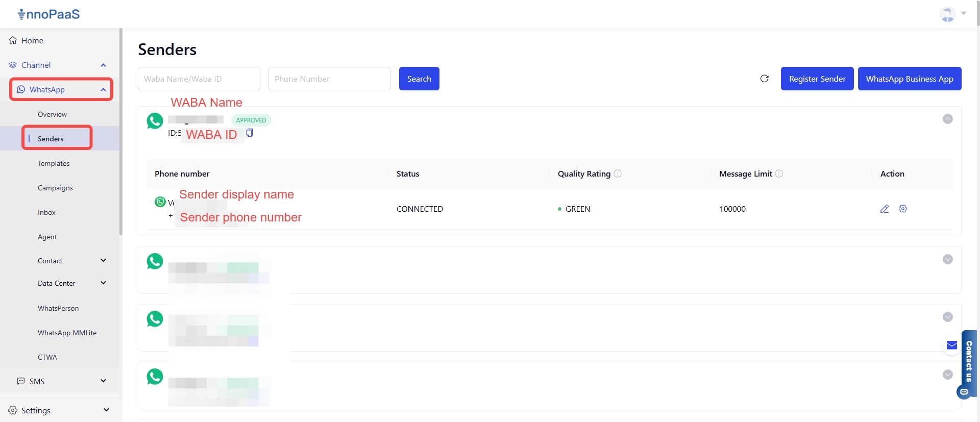Viewport: 980px width, 422px height.
Task: Click Message Limit info icon
Action: [x=779, y=173]
